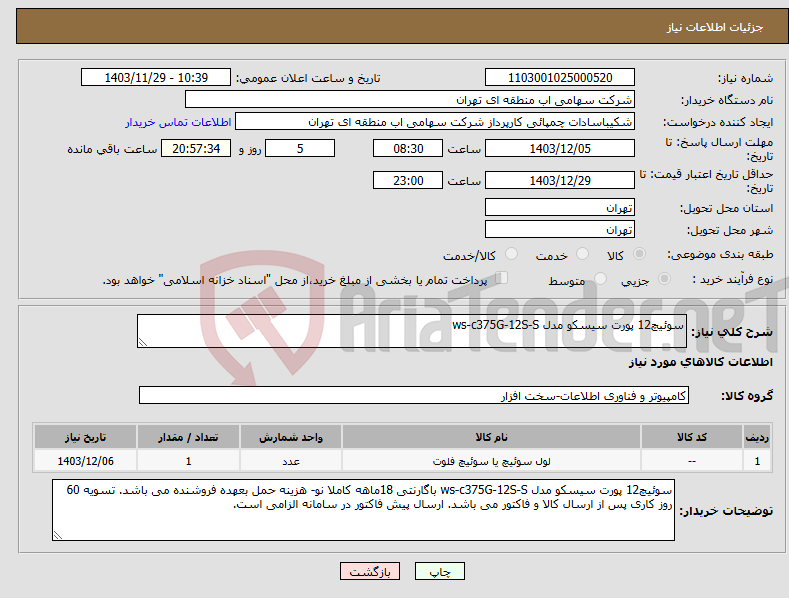
Task: Click the quantity cell showing 1
Action: pos(188,461)
